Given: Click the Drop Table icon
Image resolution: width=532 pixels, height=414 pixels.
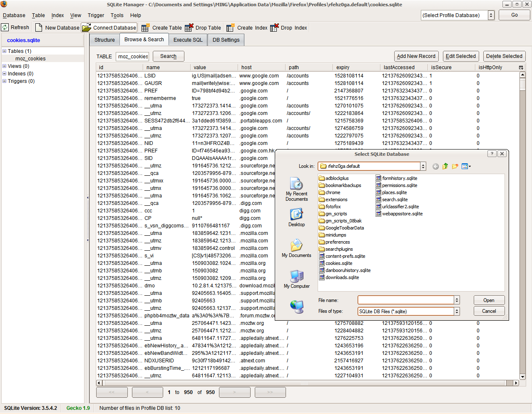Looking at the screenshot, I should click(x=189, y=27).
